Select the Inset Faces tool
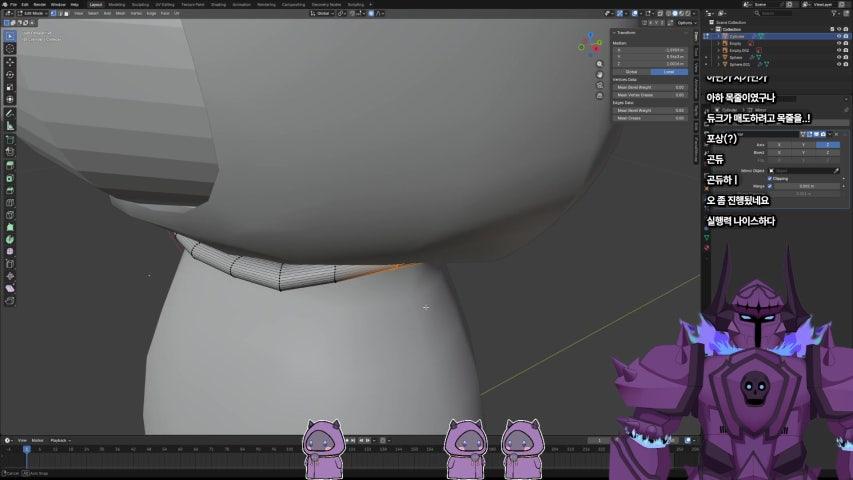The image size is (853, 480). (10, 179)
